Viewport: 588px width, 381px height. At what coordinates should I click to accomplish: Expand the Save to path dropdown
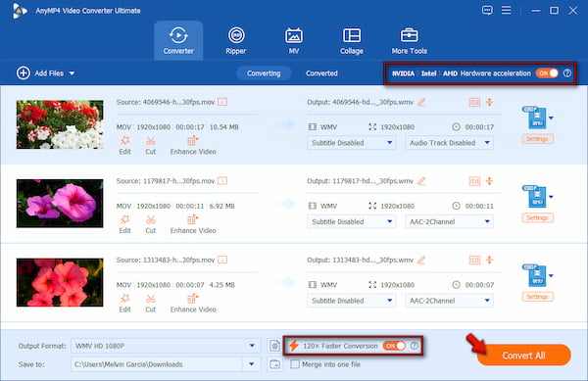click(x=252, y=364)
